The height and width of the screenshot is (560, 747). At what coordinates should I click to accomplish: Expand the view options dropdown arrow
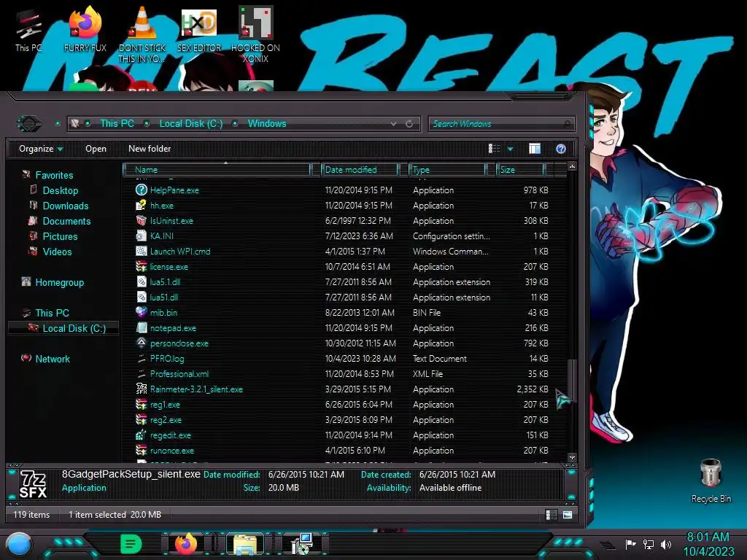[510, 149]
